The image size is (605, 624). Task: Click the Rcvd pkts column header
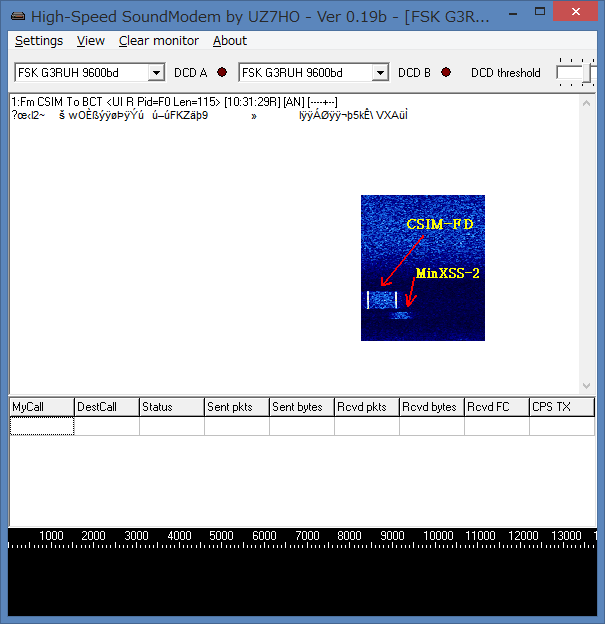point(367,407)
